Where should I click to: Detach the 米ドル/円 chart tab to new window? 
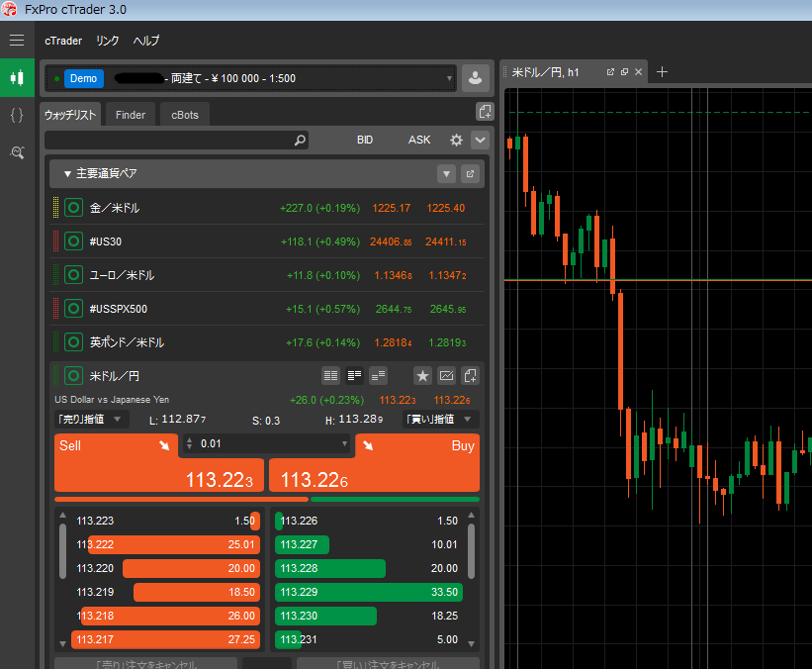(610, 72)
